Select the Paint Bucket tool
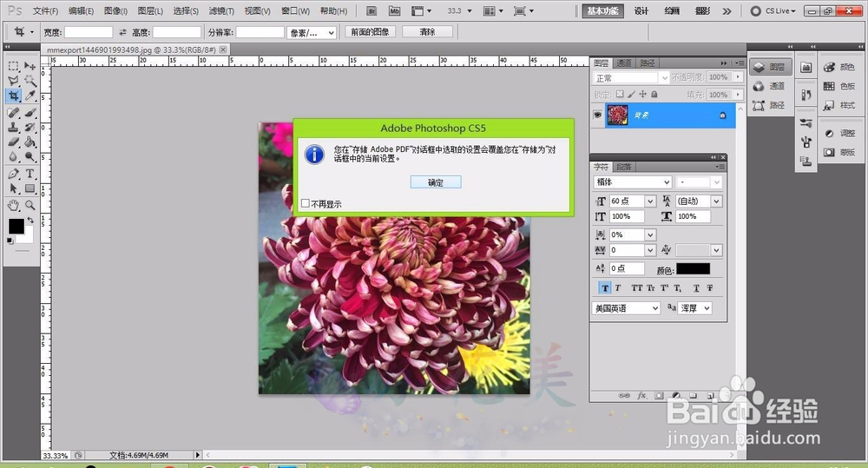Screen dimensions: 868x468 (x=30, y=142)
